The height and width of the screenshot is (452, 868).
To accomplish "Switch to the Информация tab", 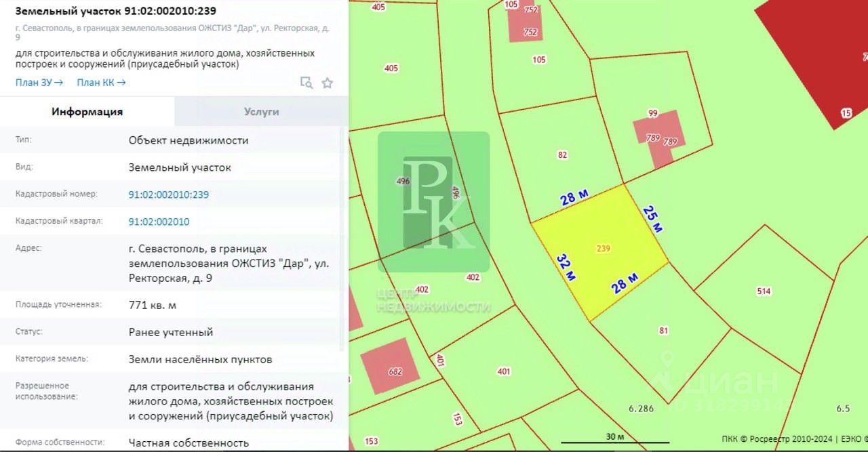I will [x=87, y=112].
